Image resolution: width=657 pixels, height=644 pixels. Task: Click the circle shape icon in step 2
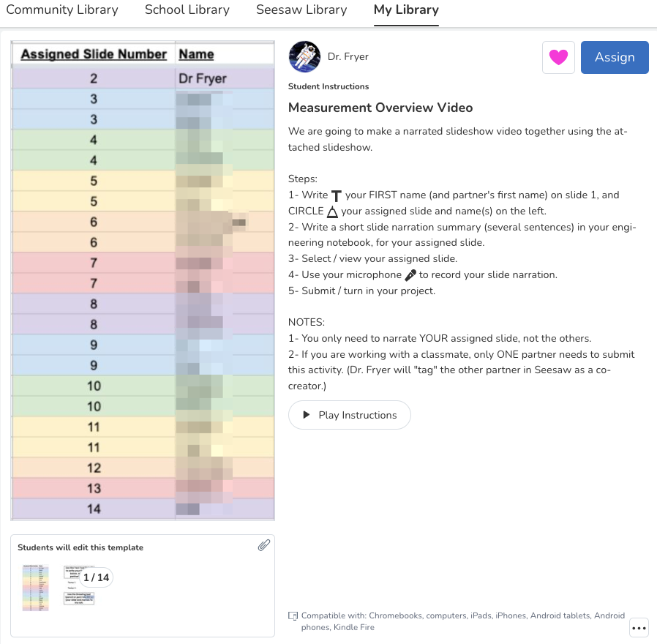331,211
